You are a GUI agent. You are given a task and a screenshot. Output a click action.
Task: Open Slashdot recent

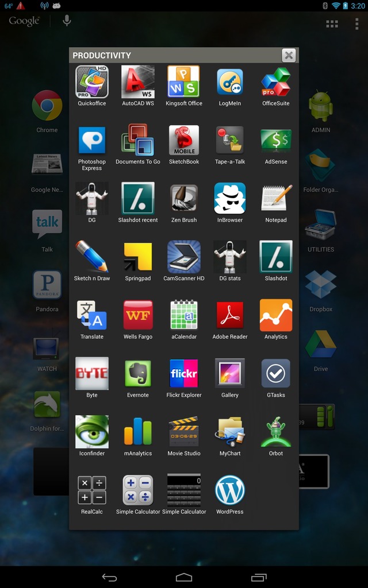click(x=138, y=198)
